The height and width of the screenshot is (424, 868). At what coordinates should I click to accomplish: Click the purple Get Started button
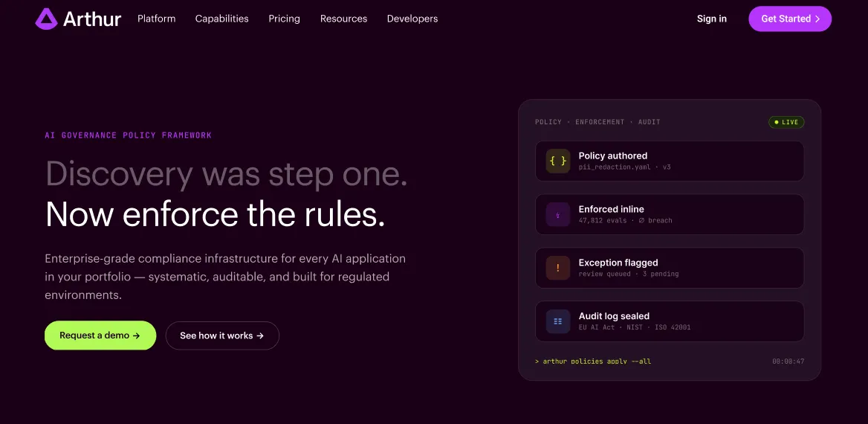coord(790,19)
